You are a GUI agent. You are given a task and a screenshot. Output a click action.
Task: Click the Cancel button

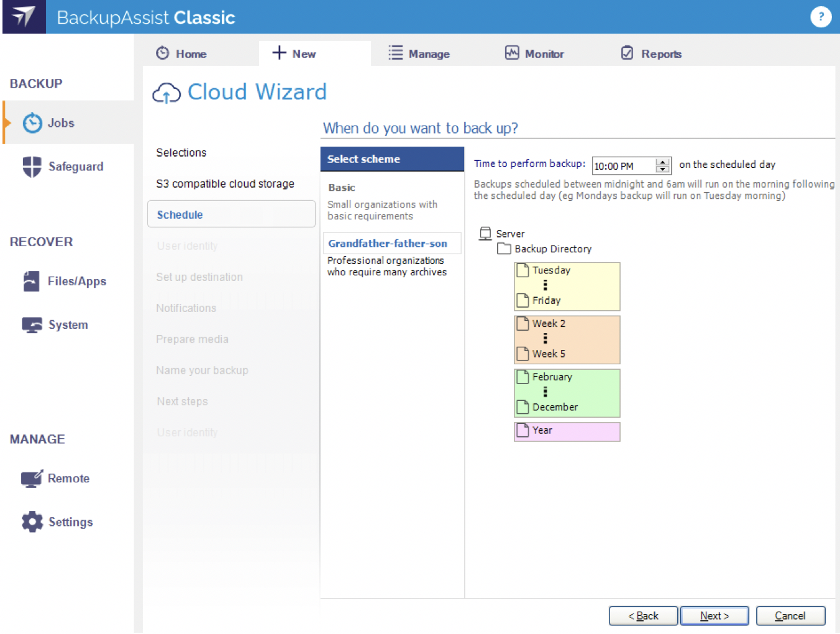[x=790, y=615]
